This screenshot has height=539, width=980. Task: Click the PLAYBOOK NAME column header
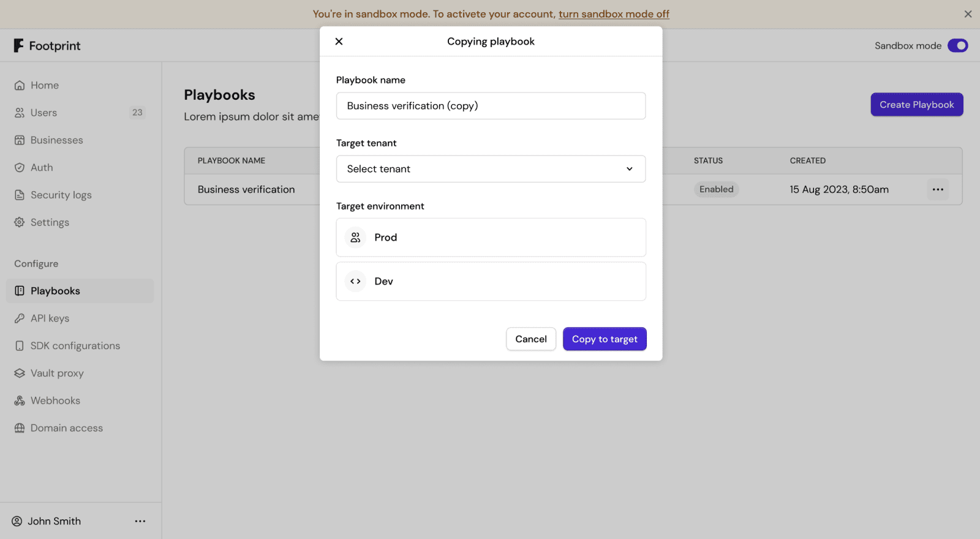[x=232, y=160]
